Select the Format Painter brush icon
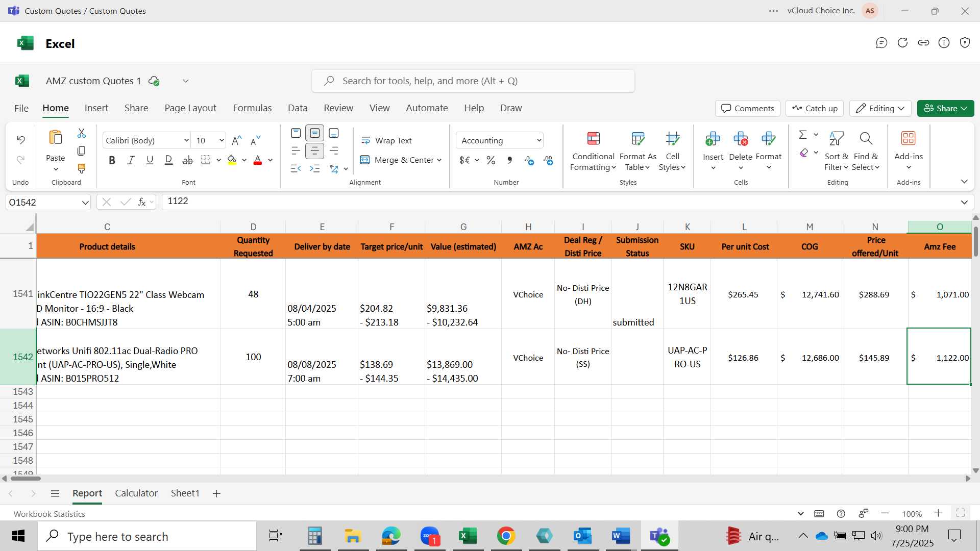Viewport: 980px width, 551px height. click(82, 168)
